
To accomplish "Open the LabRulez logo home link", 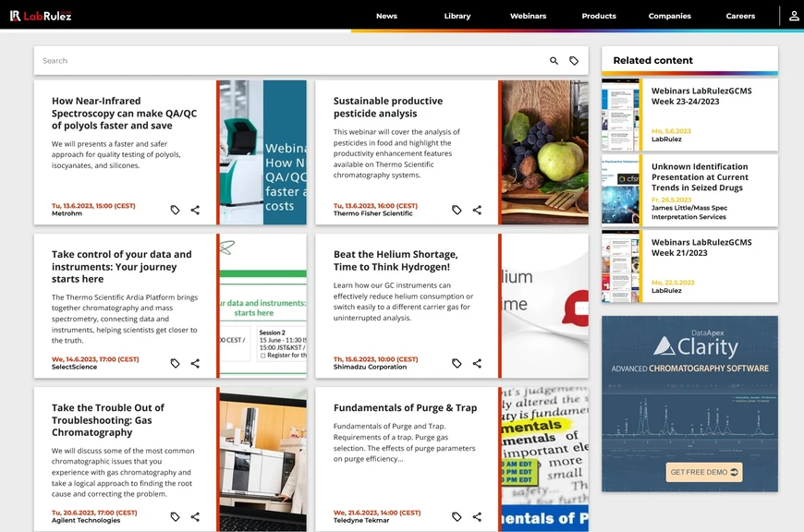I will (41, 16).
